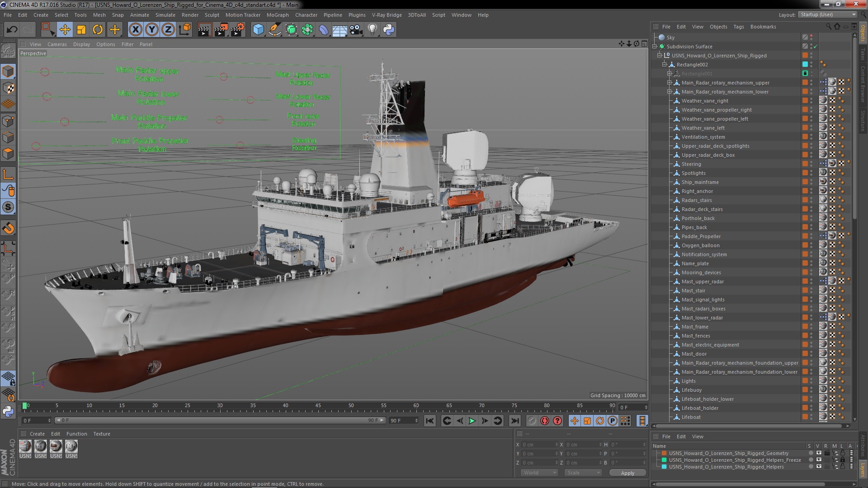Open the Scale mode dropdown
This screenshot has width=868, height=488.
[583, 473]
